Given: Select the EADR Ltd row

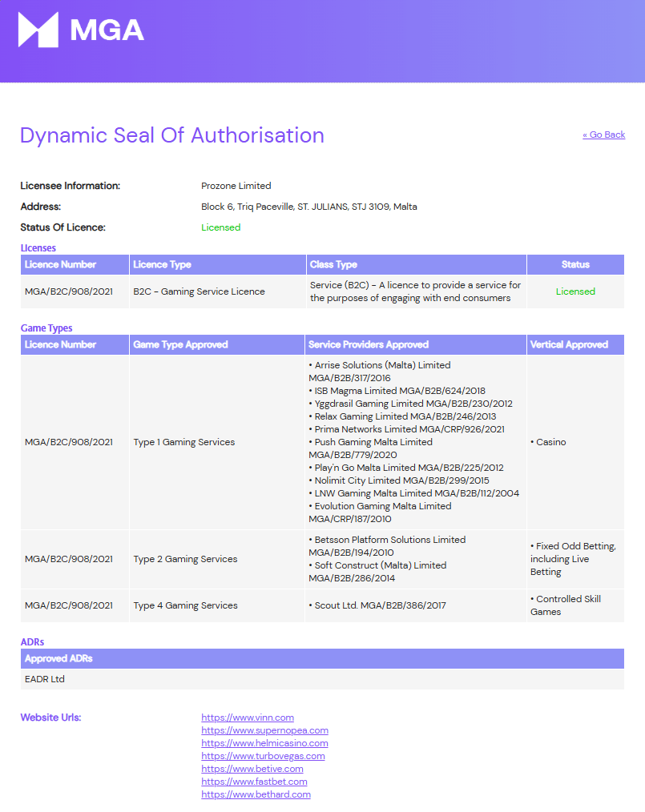Looking at the screenshot, I should [x=322, y=679].
